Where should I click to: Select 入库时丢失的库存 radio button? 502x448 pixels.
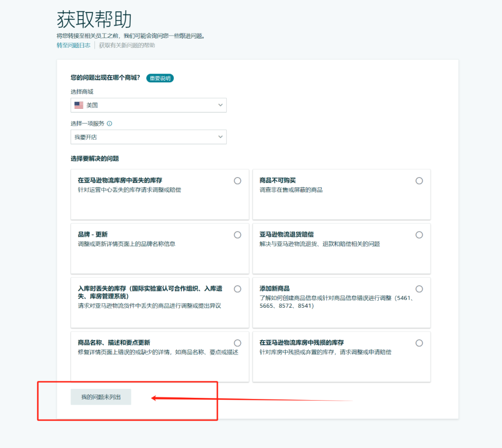point(238,289)
